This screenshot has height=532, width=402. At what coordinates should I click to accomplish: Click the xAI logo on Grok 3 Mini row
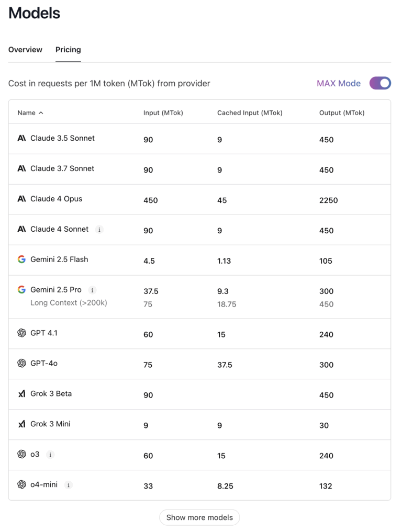21,424
